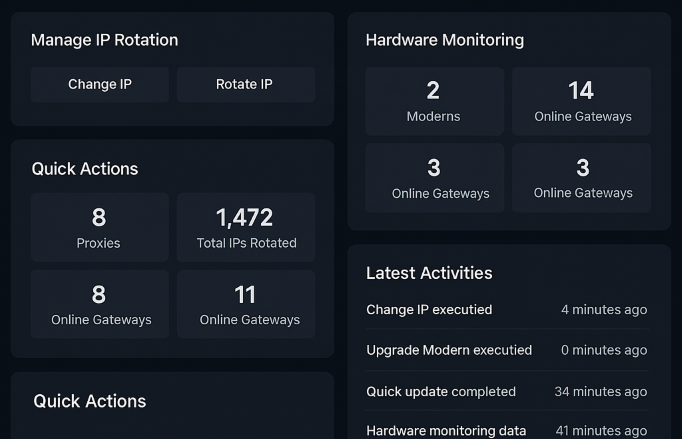Image resolution: width=682 pixels, height=439 pixels.
Task: Select the Upgrade Modern executed activity
Action: coord(449,350)
